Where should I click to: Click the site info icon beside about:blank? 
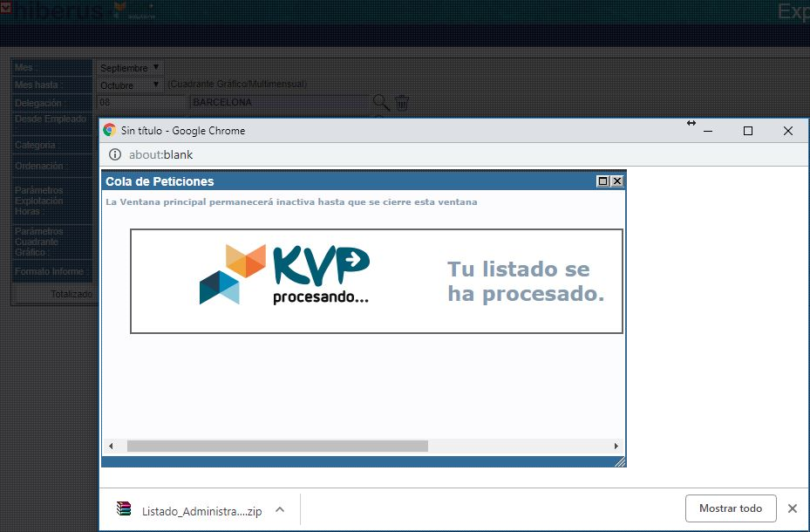pos(115,154)
